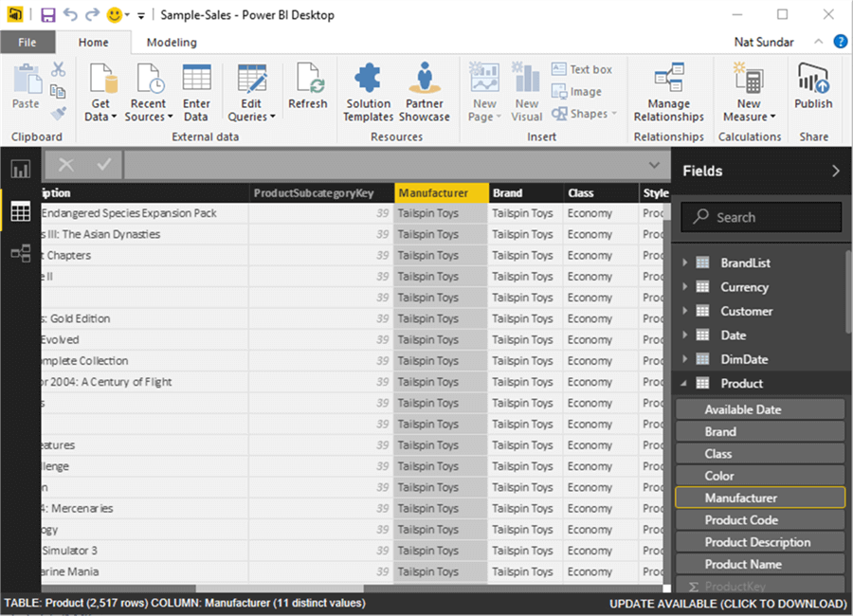Open the Shapes dropdown

pyautogui.click(x=584, y=114)
